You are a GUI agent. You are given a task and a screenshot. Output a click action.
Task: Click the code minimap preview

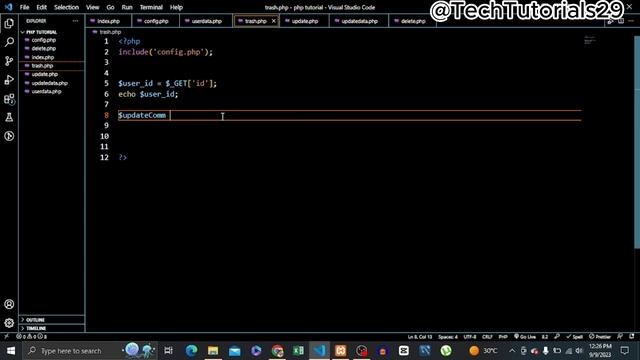pos(589,40)
